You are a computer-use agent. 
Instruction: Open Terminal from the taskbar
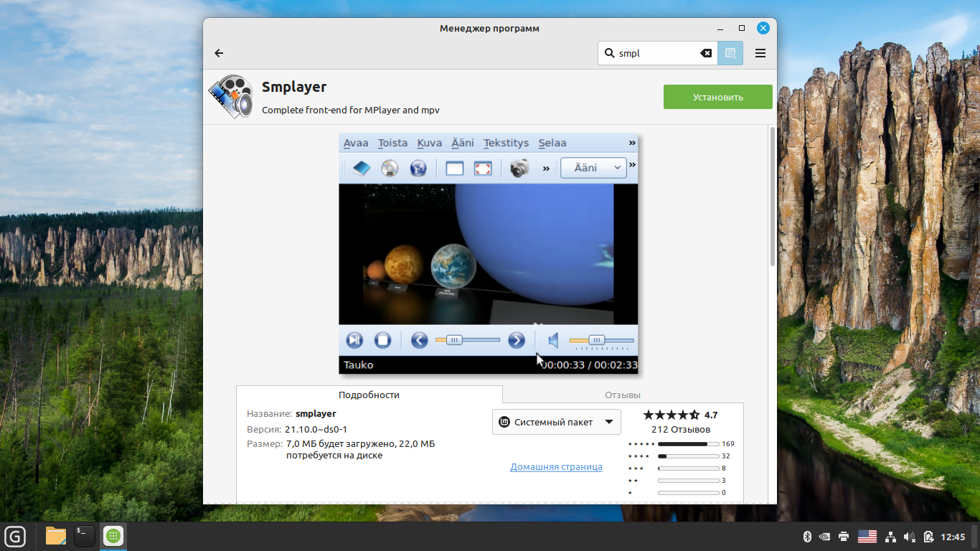click(85, 536)
